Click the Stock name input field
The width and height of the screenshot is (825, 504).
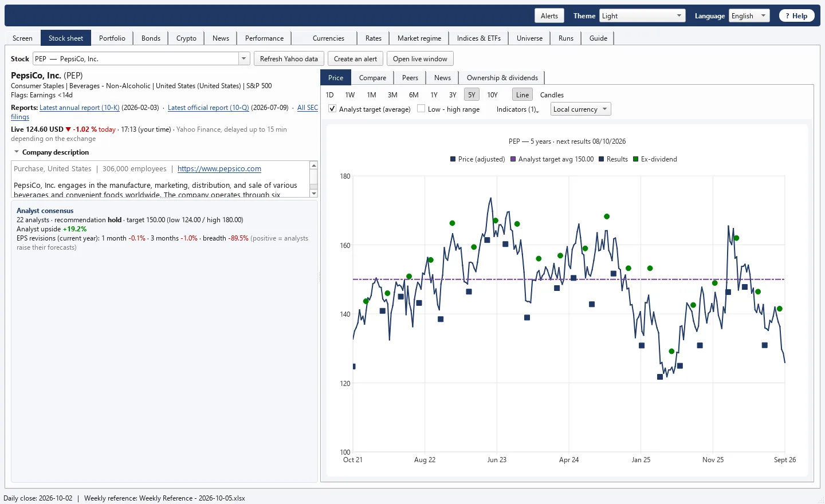(x=136, y=58)
